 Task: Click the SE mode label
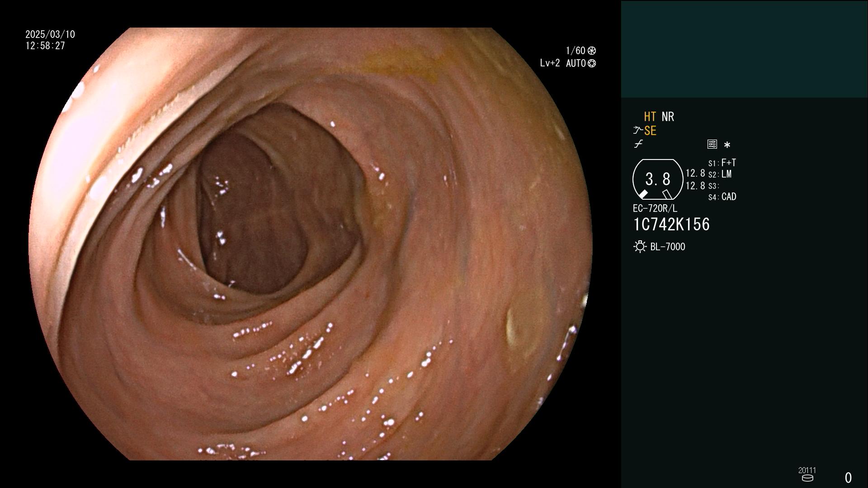pyautogui.click(x=650, y=131)
